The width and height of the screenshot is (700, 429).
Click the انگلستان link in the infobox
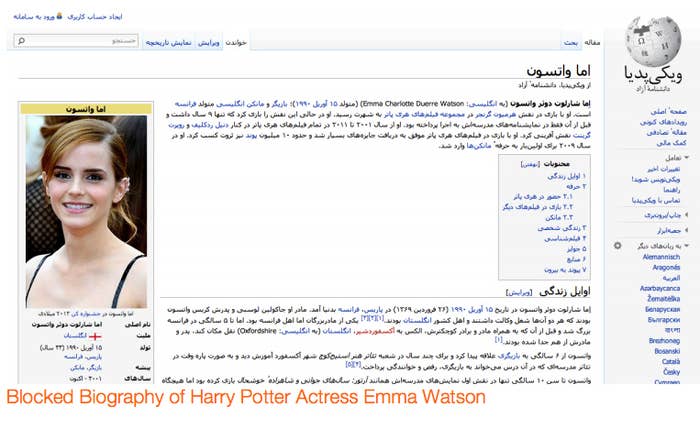coord(75,336)
